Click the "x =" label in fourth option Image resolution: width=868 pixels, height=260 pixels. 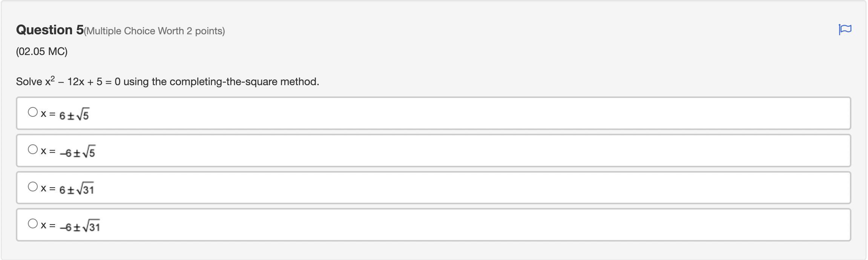(x=48, y=225)
